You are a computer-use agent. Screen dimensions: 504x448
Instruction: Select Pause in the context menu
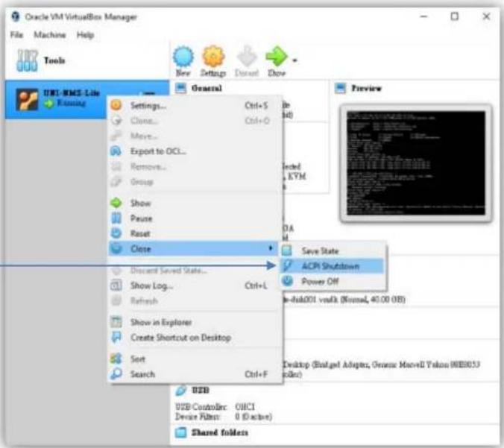(194, 218)
